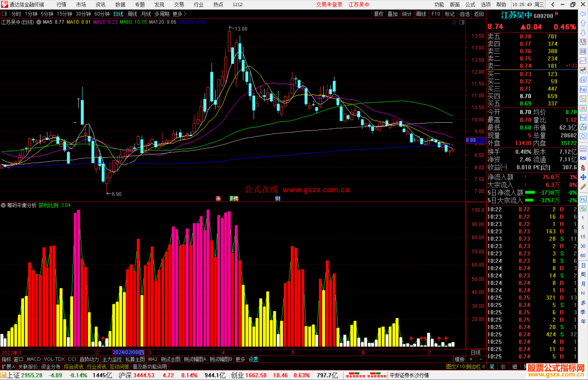Screen dimensions: 588x380
Task: Click the F12 sidebar icon
Action: [583, 118]
